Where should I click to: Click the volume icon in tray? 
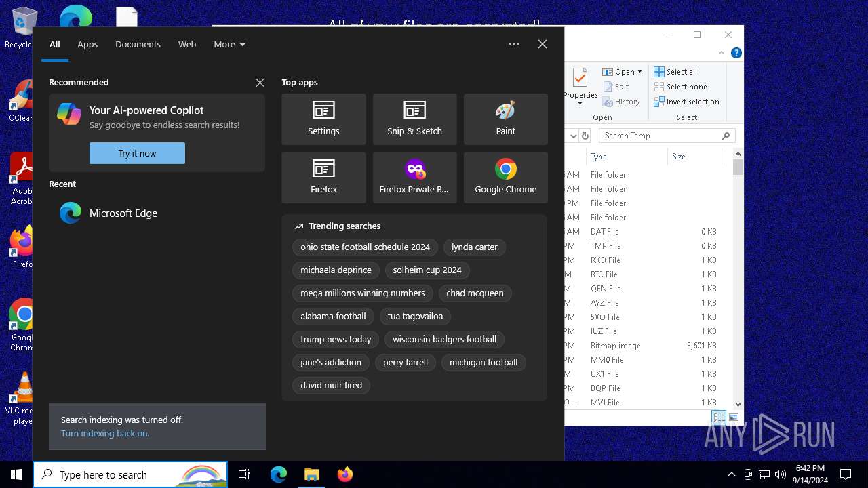coord(781,474)
